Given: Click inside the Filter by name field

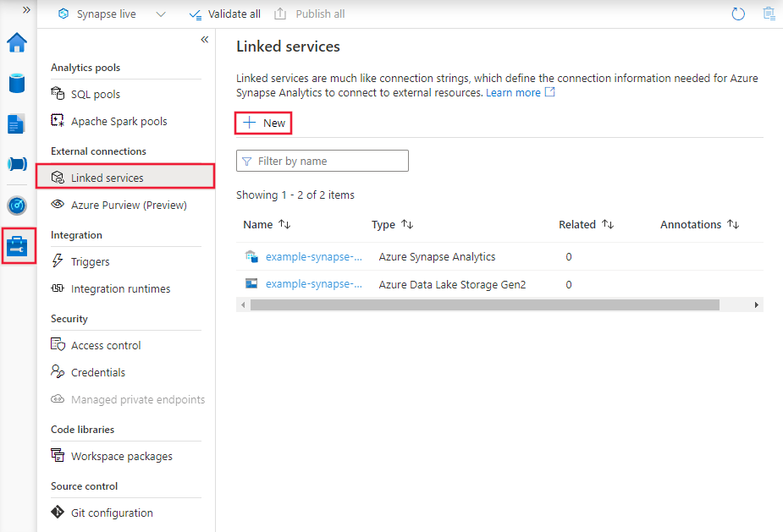Looking at the screenshot, I should 322,161.
